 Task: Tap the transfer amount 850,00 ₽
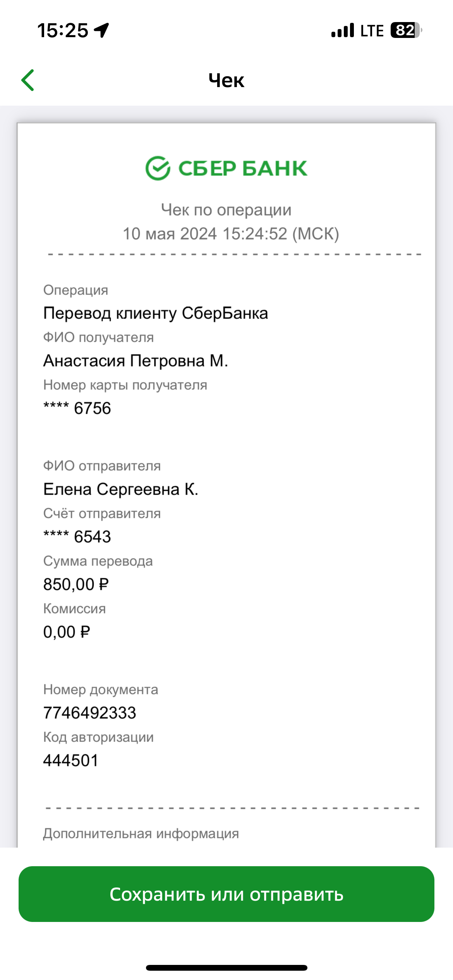(76, 584)
